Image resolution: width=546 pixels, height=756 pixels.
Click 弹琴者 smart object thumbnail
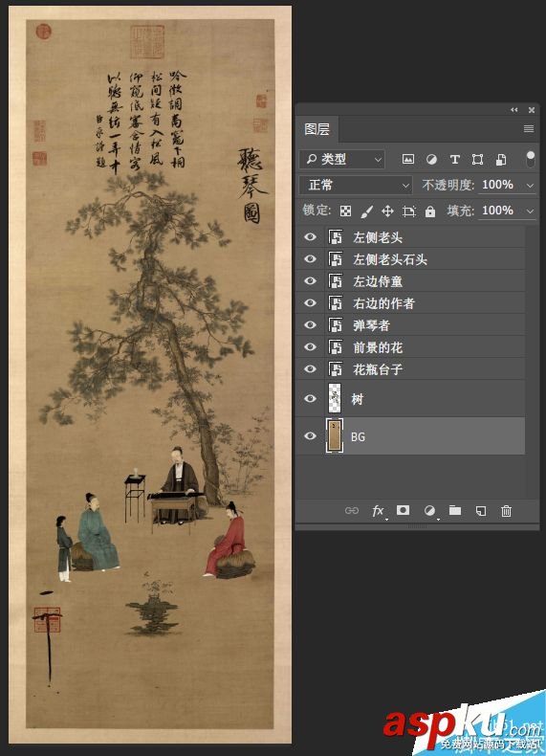tap(335, 325)
